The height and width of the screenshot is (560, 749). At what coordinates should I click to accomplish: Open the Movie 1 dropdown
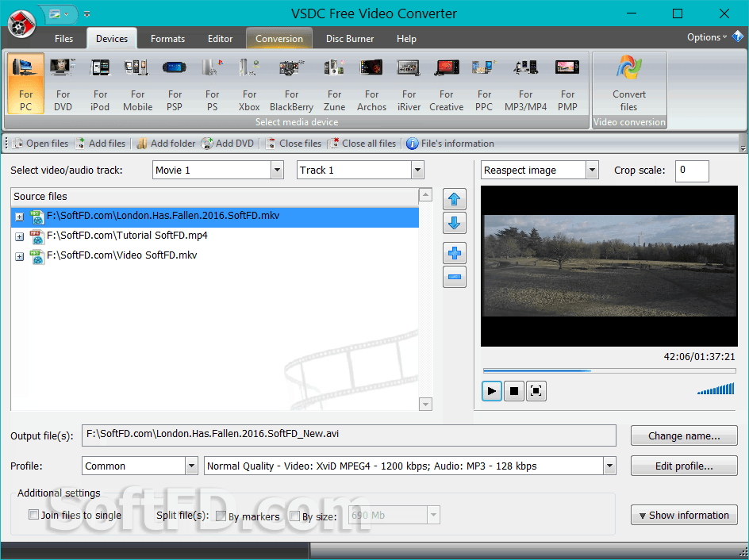[x=277, y=170]
